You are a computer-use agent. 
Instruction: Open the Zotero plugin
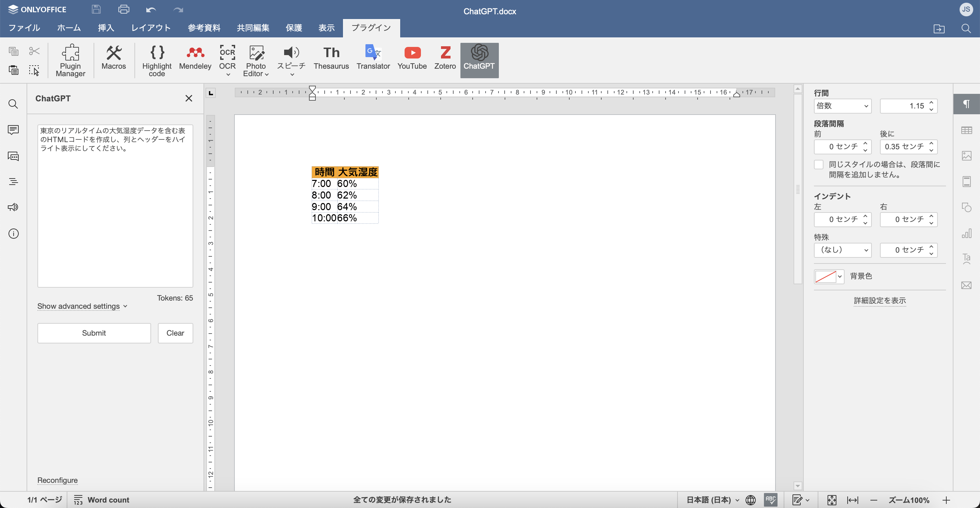click(445, 58)
